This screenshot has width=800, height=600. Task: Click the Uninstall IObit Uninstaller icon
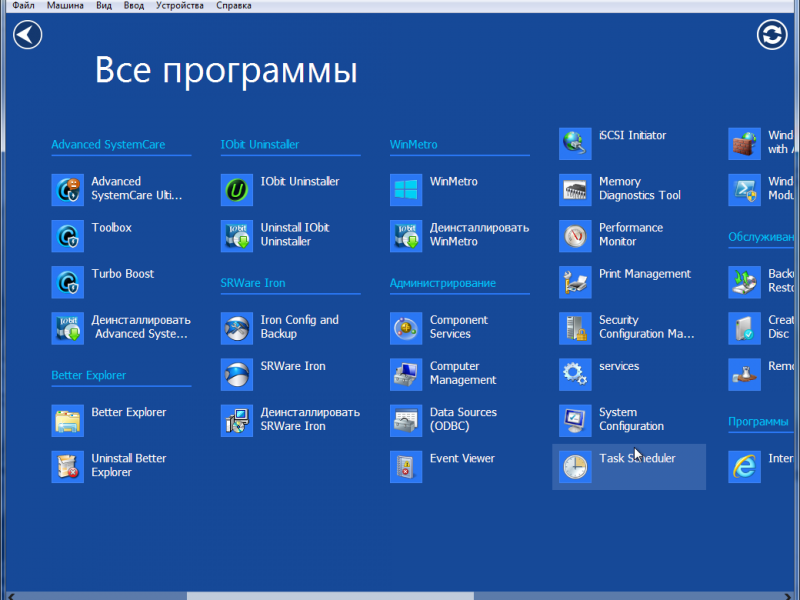(237, 236)
